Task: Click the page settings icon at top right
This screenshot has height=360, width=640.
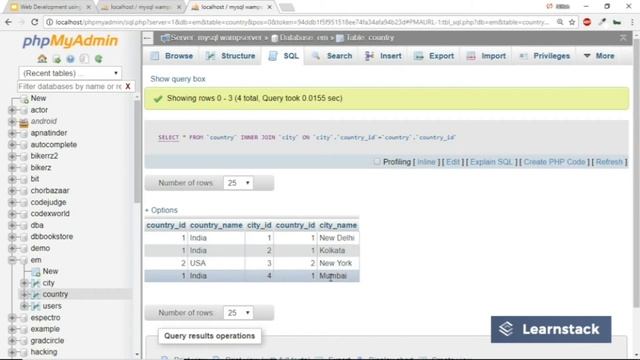Action: (623, 38)
